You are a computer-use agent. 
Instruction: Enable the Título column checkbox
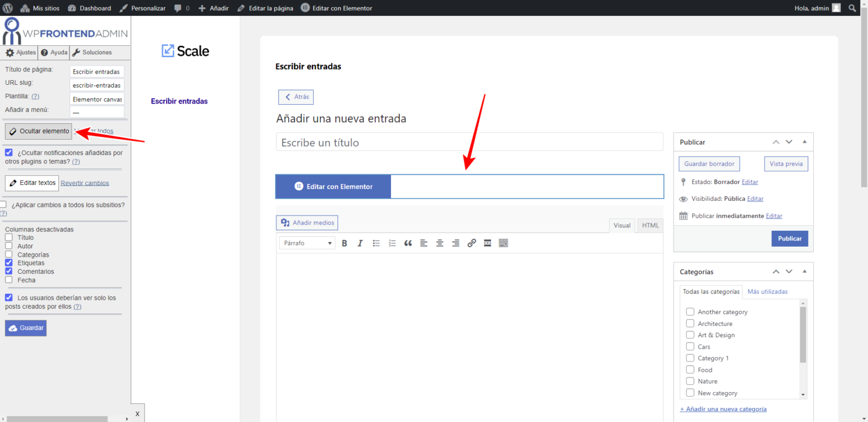[x=8, y=238]
